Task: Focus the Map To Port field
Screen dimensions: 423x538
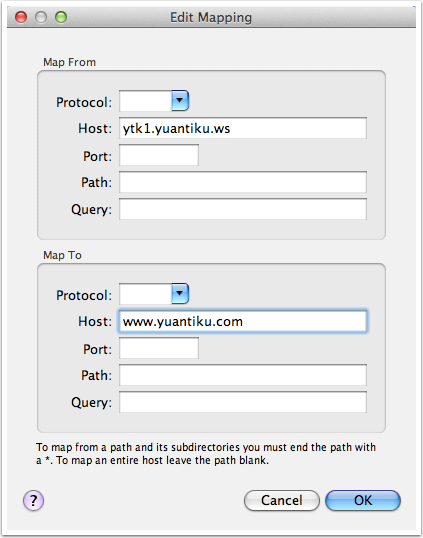Action: (x=159, y=348)
